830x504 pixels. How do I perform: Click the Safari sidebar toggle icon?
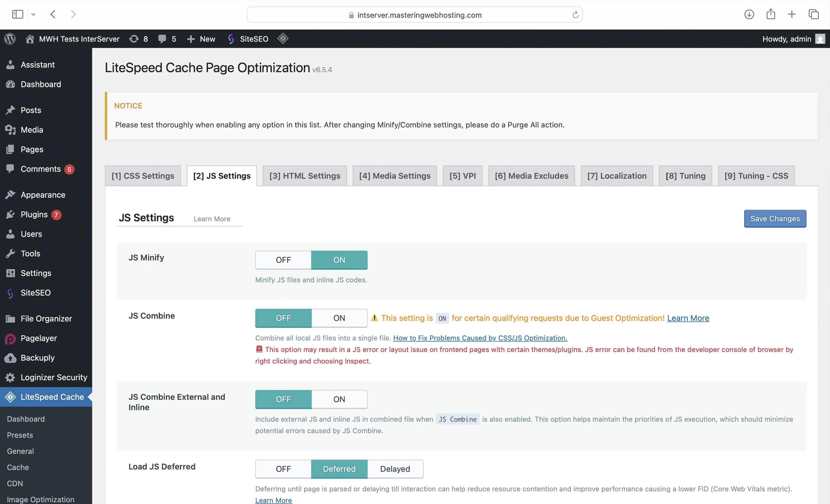(x=17, y=14)
